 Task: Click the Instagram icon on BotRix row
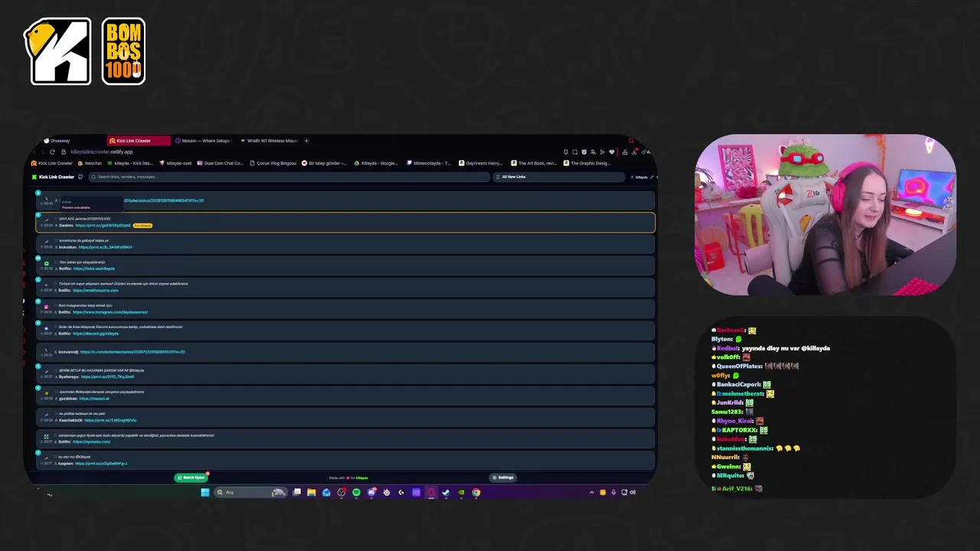(x=46, y=306)
